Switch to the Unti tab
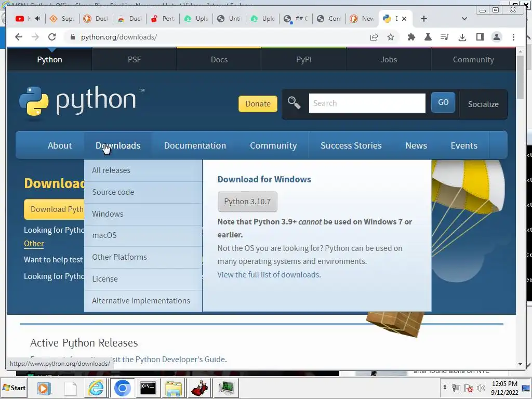Image resolution: width=532 pixels, height=399 pixels. [229, 19]
